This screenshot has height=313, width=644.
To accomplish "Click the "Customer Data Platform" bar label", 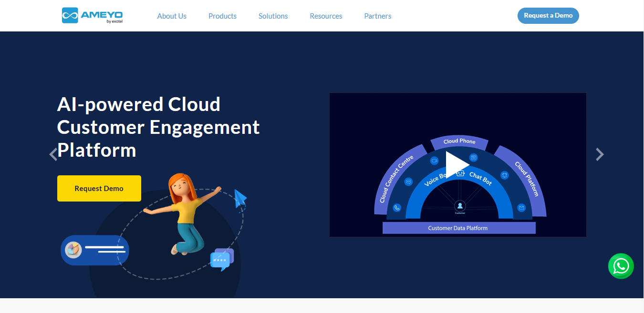I will 458,228.
